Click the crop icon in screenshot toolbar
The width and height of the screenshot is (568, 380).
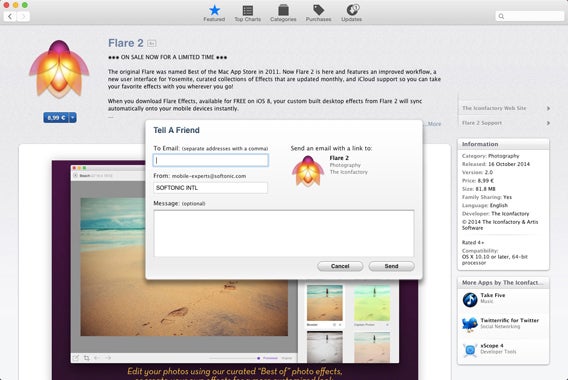pos(87,358)
